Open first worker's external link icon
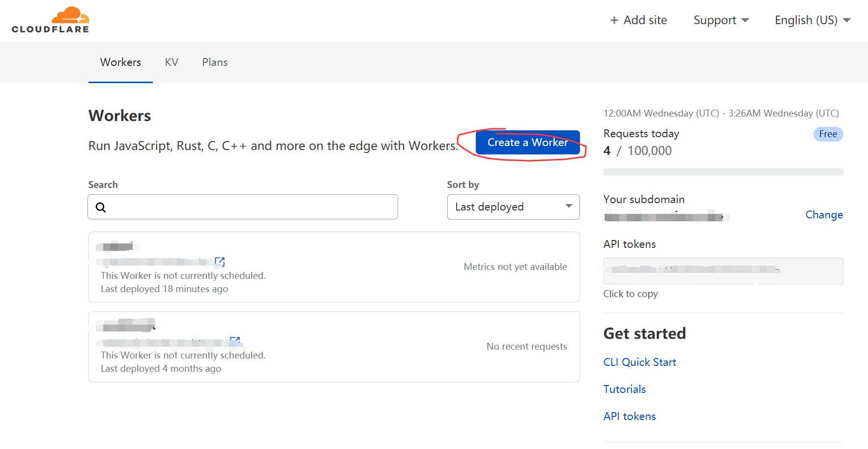868x449 pixels. click(x=220, y=262)
